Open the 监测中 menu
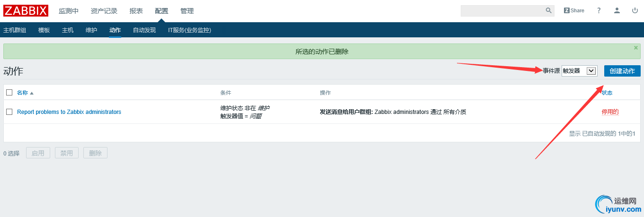The image size is (644, 217). click(69, 11)
